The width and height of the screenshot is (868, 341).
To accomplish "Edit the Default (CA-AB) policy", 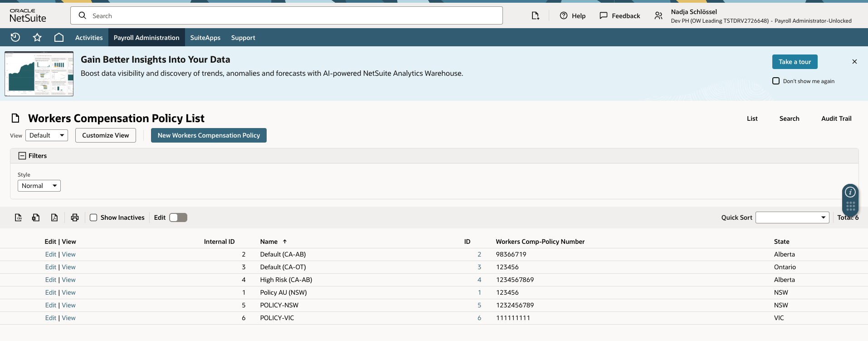I will coord(51,254).
